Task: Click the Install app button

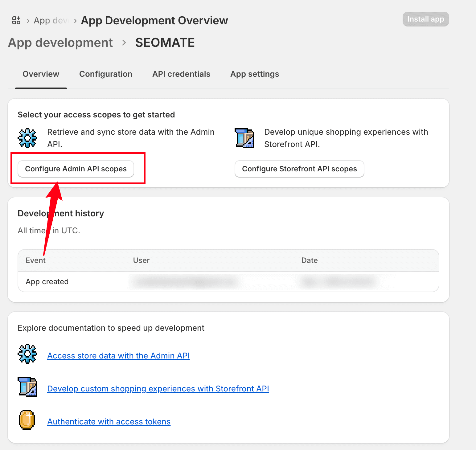Action: tap(425, 19)
